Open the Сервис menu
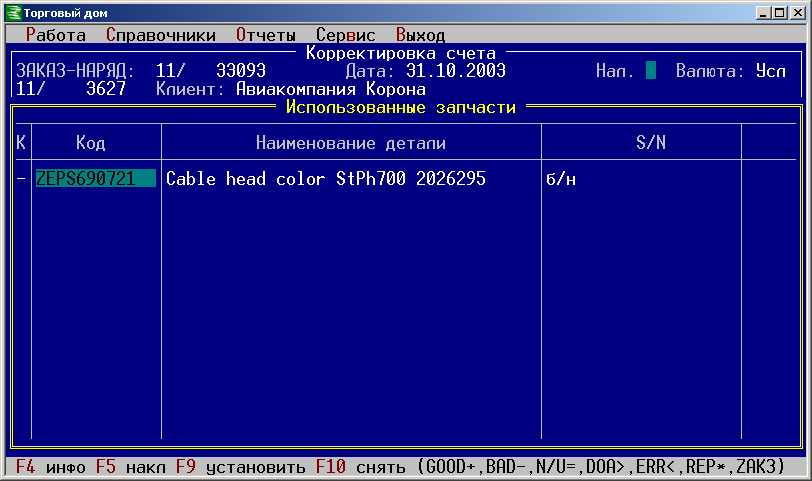812x481 pixels. point(345,35)
